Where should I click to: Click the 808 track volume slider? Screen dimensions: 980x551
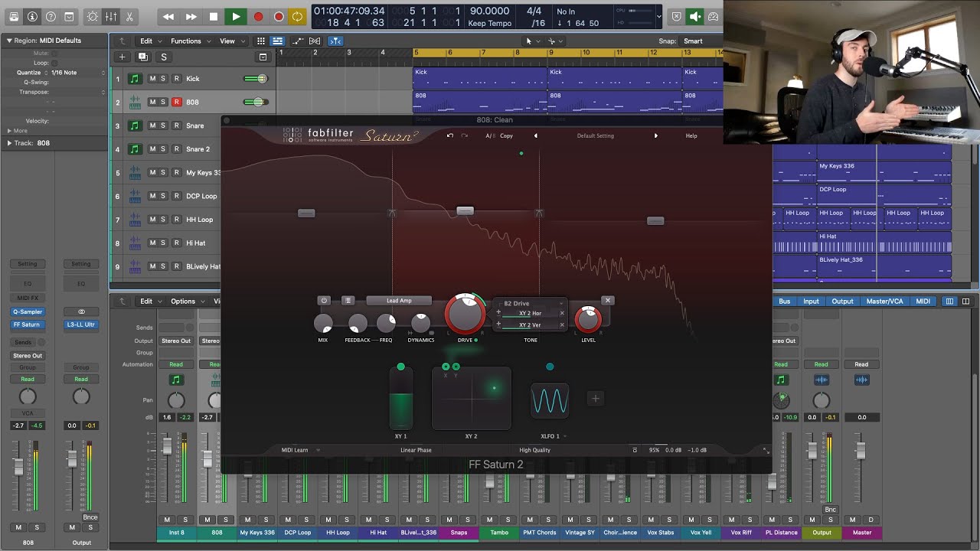click(254, 102)
